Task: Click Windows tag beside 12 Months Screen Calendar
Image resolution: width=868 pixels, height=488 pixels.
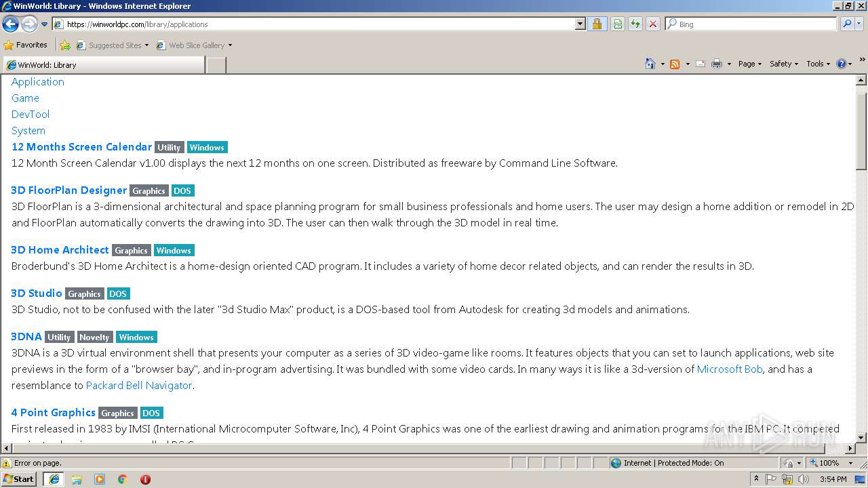Action: [x=207, y=147]
